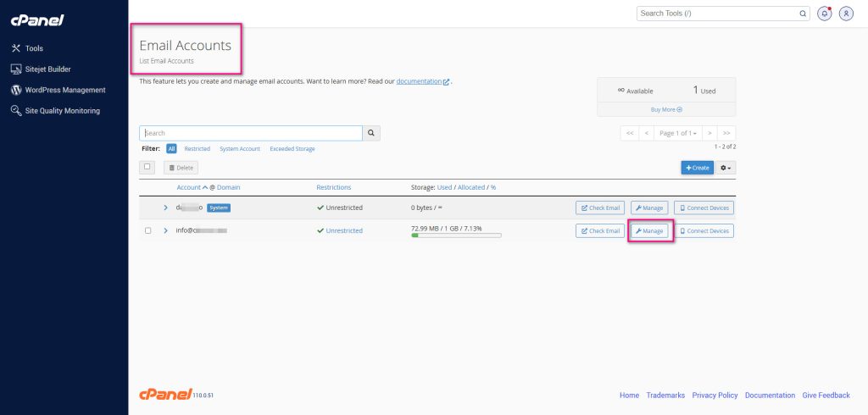Open the footer Privacy Policy link

tap(715, 395)
